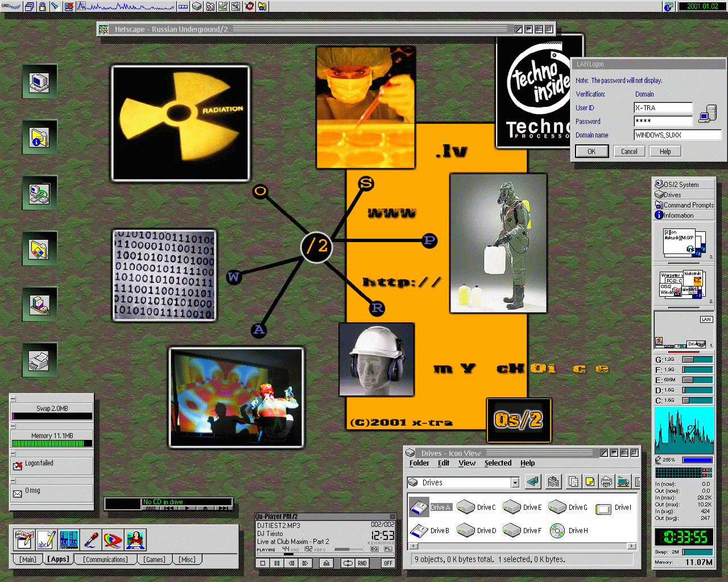Click OK in LAN Logon dialog

pyautogui.click(x=591, y=151)
